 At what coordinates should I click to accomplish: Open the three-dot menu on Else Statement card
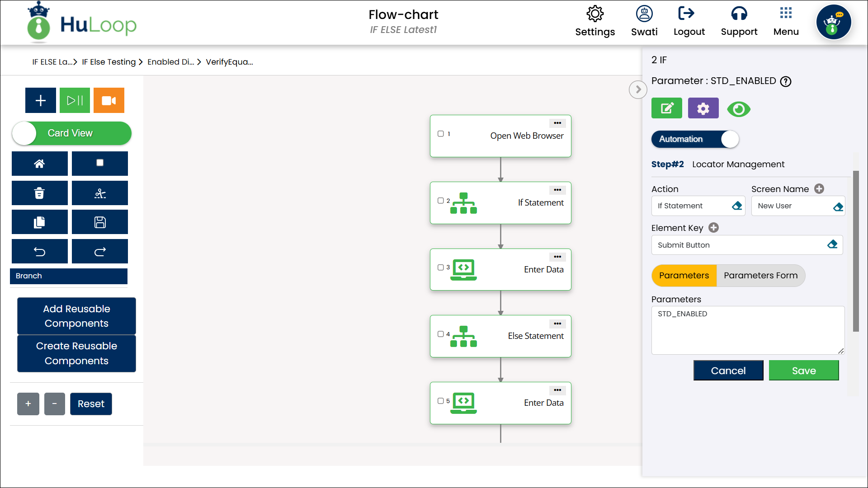(557, 324)
